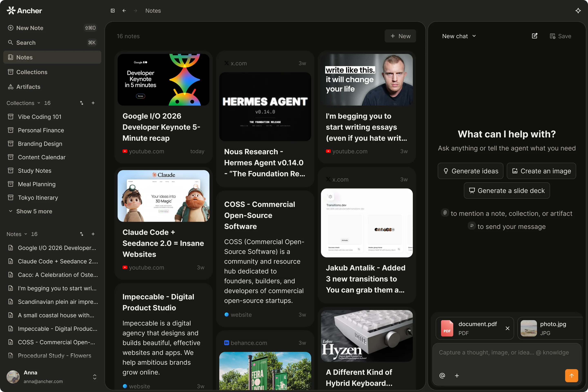This screenshot has height=392, width=588.
Task: Add a new collection with plus icon
Action: pos(93,103)
